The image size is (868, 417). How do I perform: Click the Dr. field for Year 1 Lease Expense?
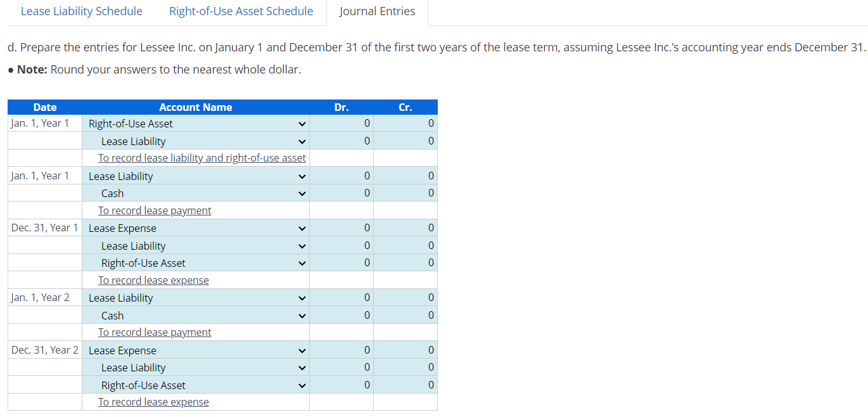click(x=341, y=228)
